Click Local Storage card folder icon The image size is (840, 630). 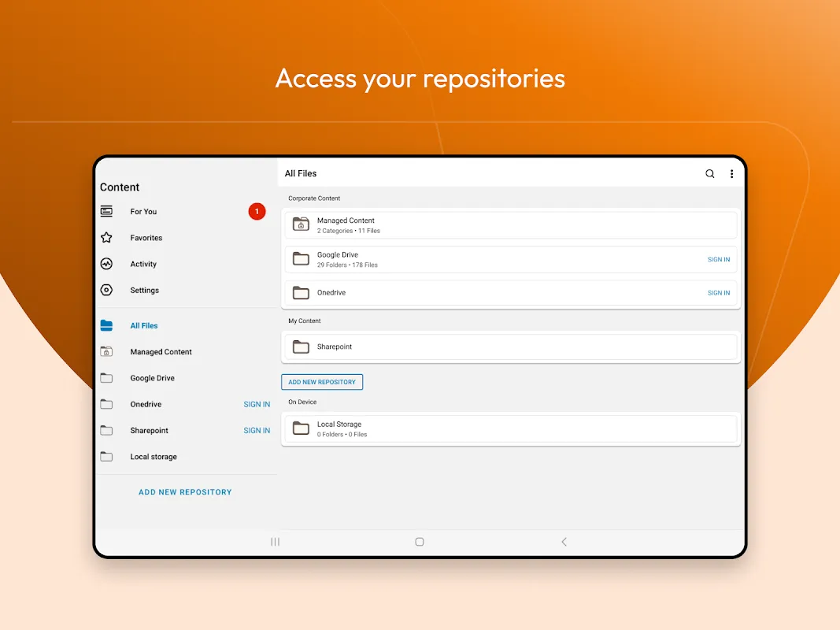click(301, 428)
